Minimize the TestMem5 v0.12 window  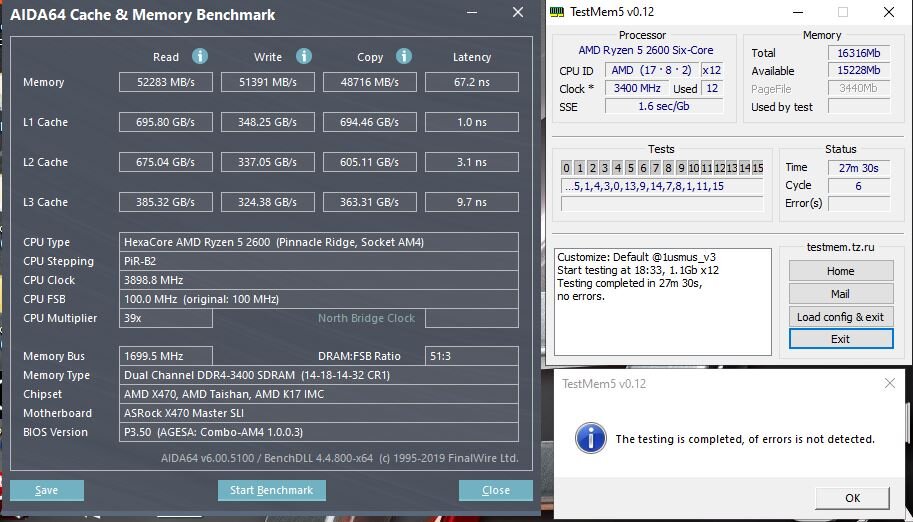(796, 12)
